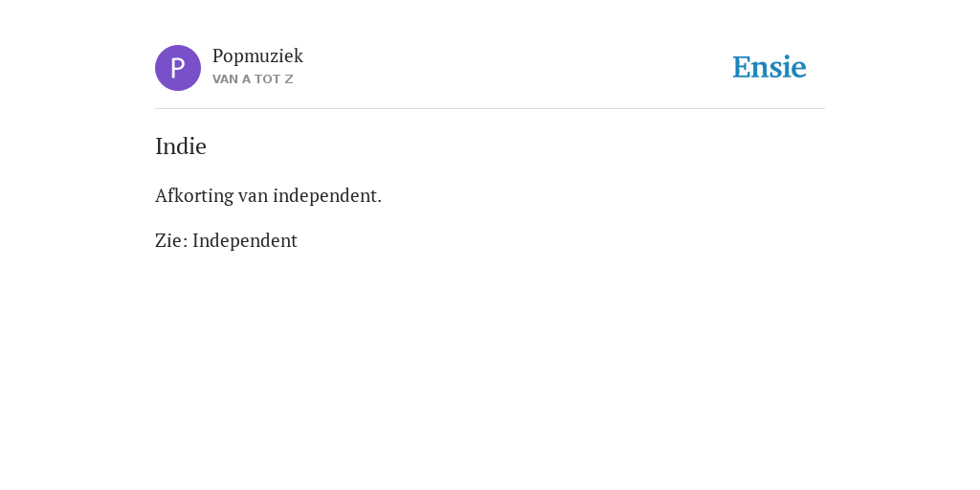Image resolution: width=980 pixels, height=490 pixels.
Task: Click the sentence 'Afkorting van independent.'
Action: 268,195
